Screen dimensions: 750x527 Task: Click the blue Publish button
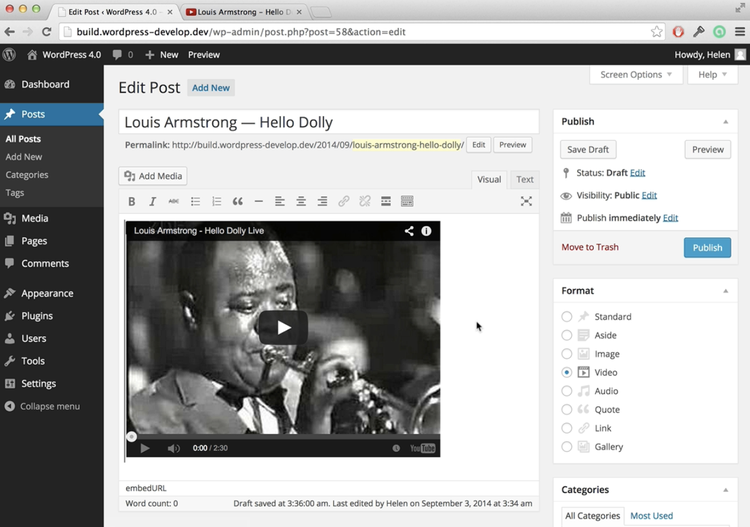click(x=707, y=248)
